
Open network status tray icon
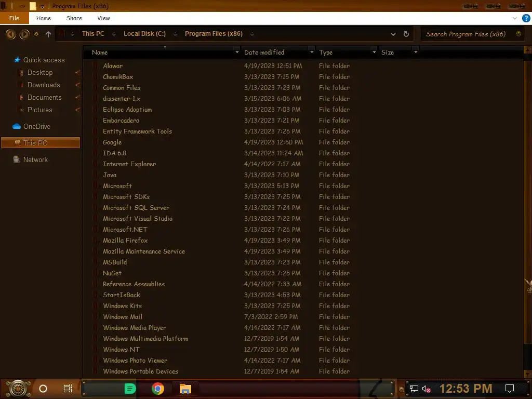(414, 389)
